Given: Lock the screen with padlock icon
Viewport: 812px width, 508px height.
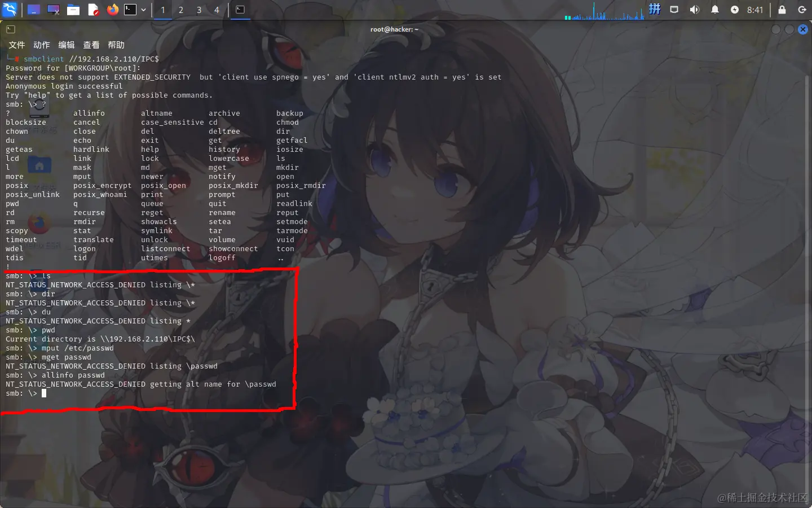Looking at the screenshot, I should point(782,10).
